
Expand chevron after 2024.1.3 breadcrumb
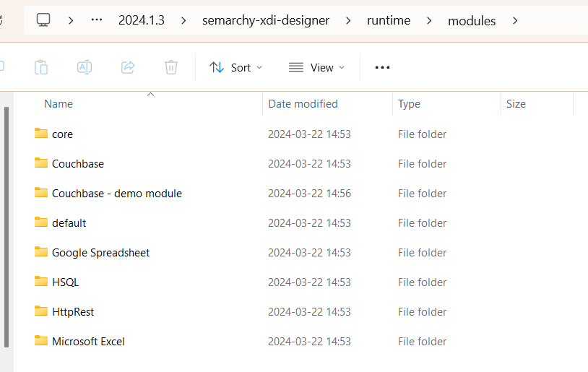click(183, 20)
